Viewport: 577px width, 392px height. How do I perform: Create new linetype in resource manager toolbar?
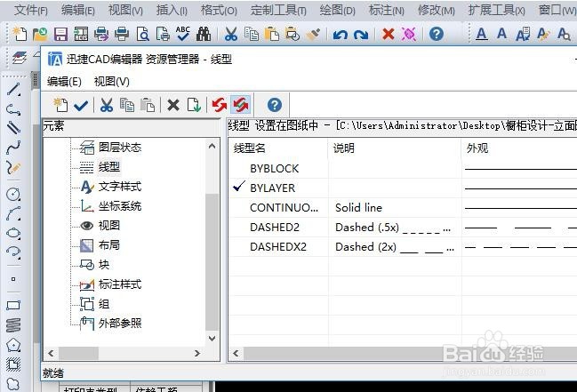click(x=60, y=105)
